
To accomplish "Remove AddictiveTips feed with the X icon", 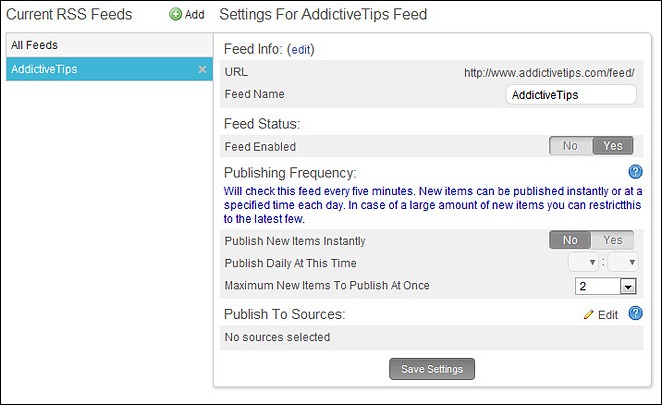I will [203, 69].
